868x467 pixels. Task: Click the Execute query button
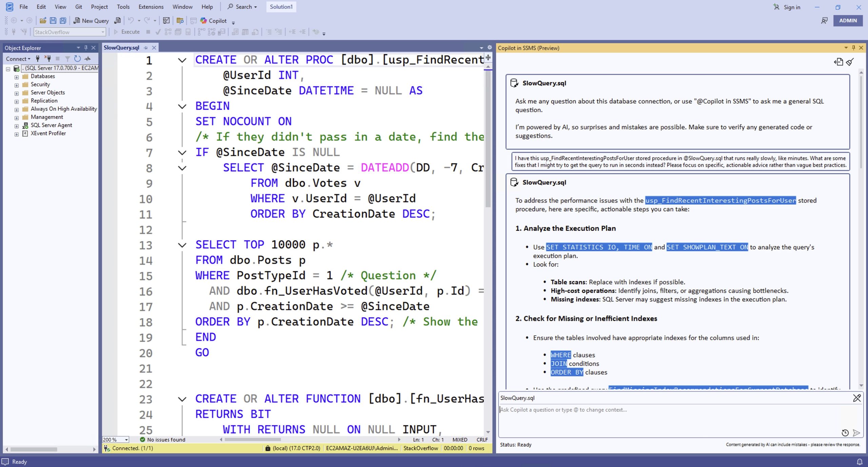point(126,32)
